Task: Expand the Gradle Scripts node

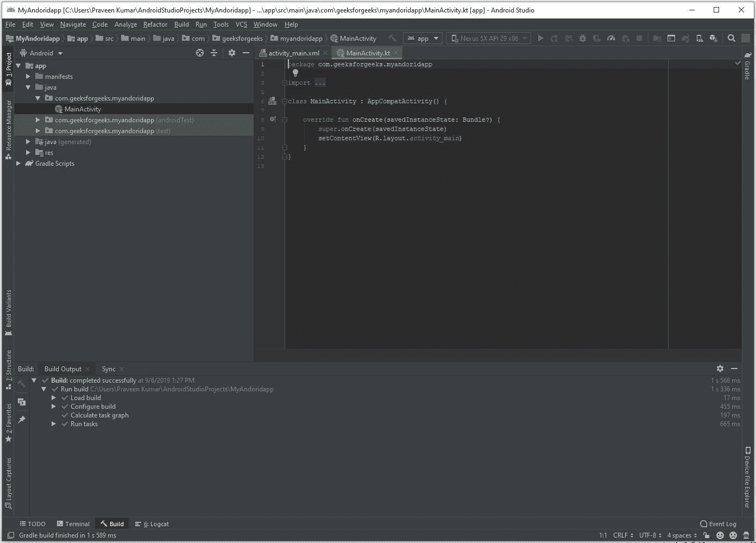Action: point(18,164)
